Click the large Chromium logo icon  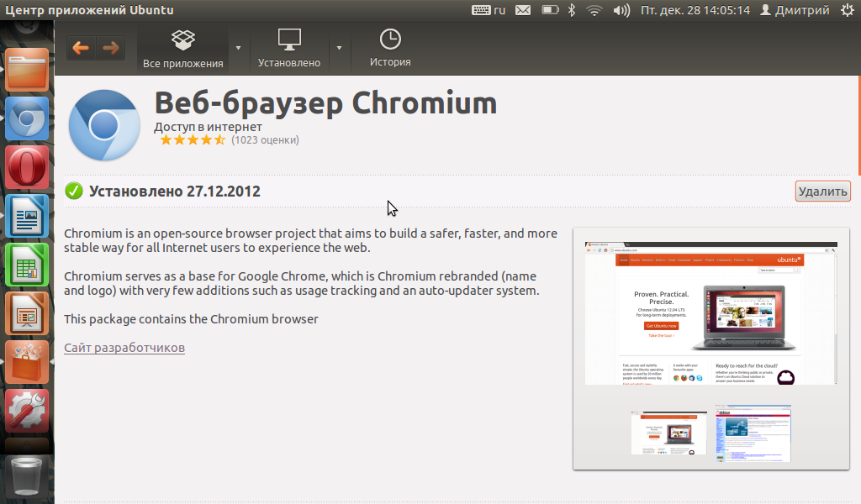pyautogui.click(x=104, y=125)
